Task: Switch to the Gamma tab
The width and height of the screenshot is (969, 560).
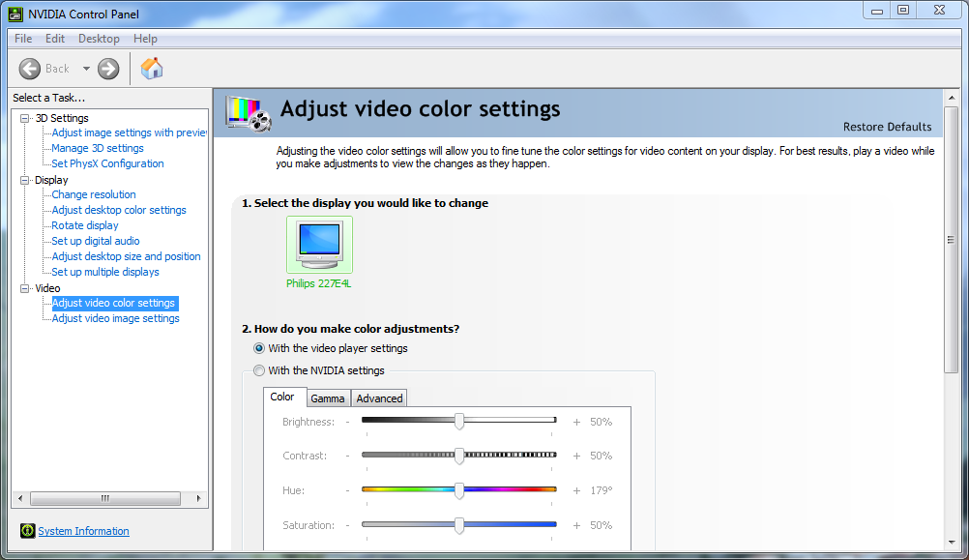Action: (328, 398)
